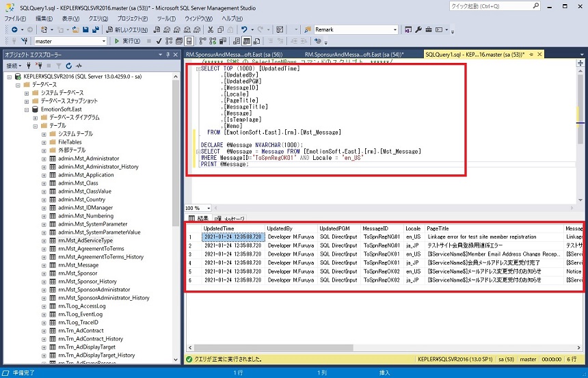588x378 pixels.
Task: Click the UpdatedTime column header
Action: (x=233, y=228)
